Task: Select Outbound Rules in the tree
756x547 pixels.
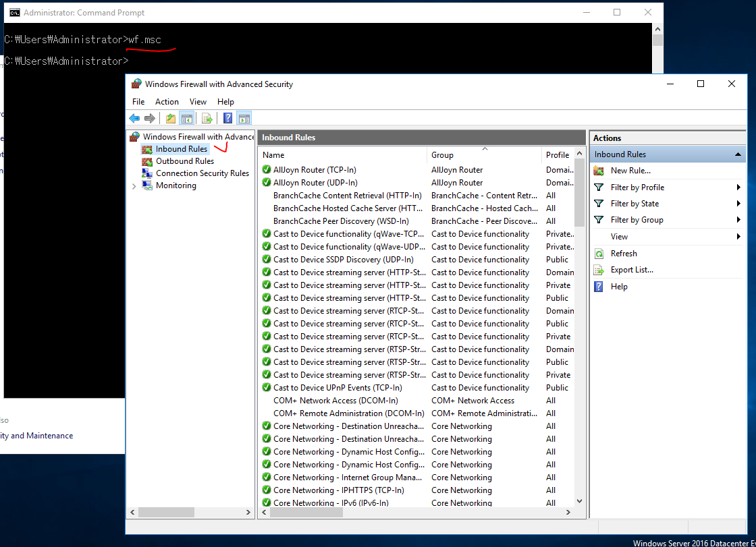Action: 185,161
